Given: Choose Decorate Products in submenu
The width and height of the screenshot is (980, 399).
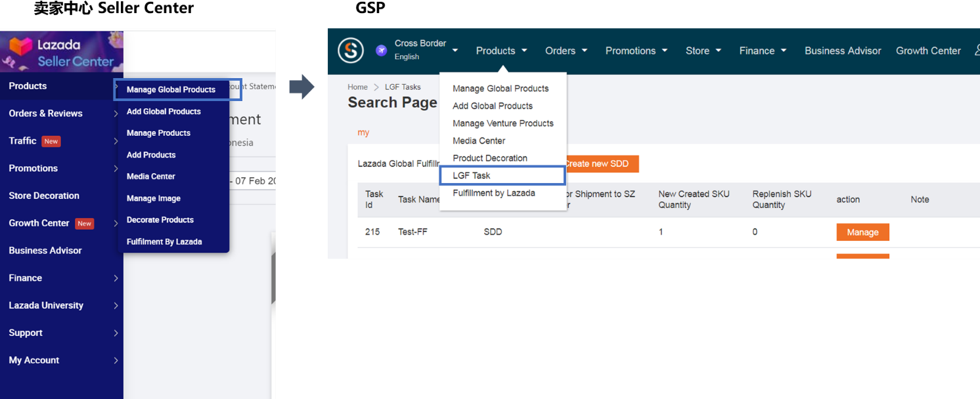Looking at the screenshot, I should [160, 220].
